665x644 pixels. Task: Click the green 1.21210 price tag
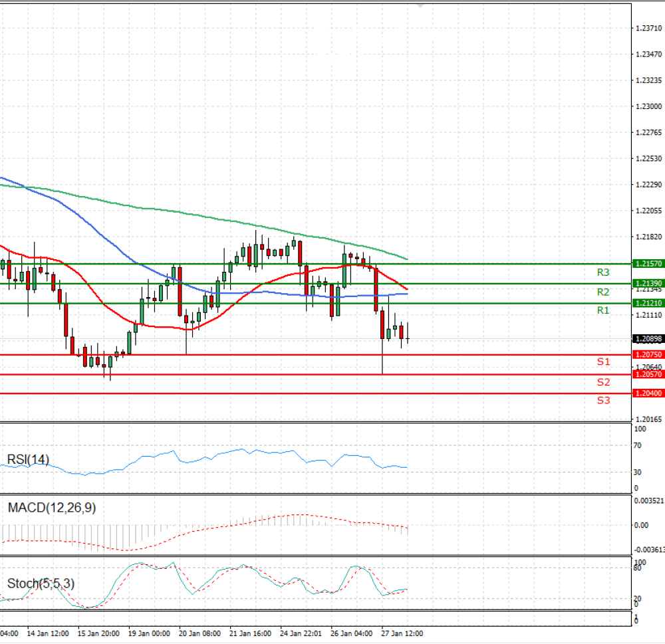(648, 303)
